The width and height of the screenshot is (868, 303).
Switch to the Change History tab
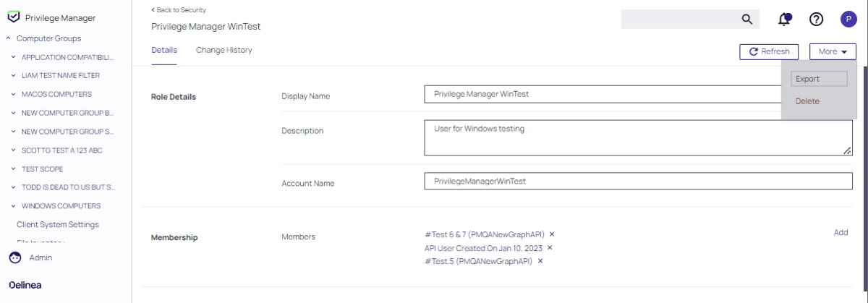pyautogui.click(x=224, y=50)
